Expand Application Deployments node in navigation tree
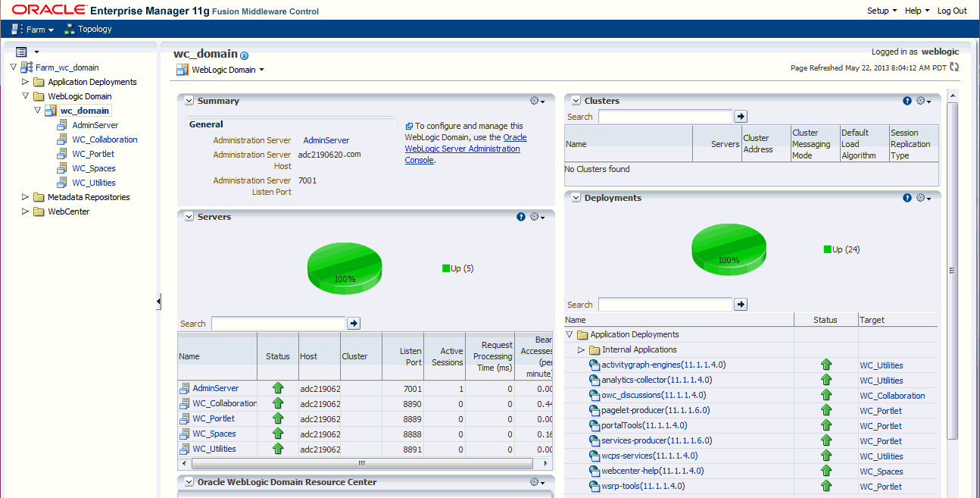This screenshot has width=980, height=498. tap(25, 82)
